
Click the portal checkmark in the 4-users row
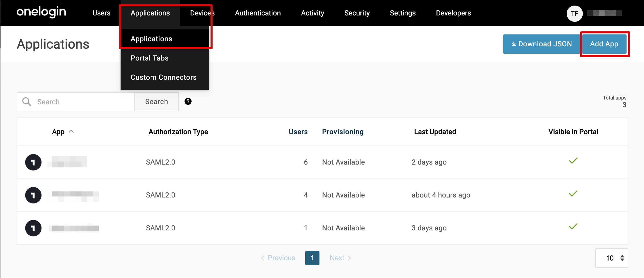click(x=573, y=194)
